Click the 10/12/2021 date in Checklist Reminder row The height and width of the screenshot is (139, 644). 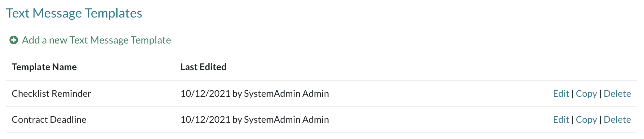click(205, 94)
